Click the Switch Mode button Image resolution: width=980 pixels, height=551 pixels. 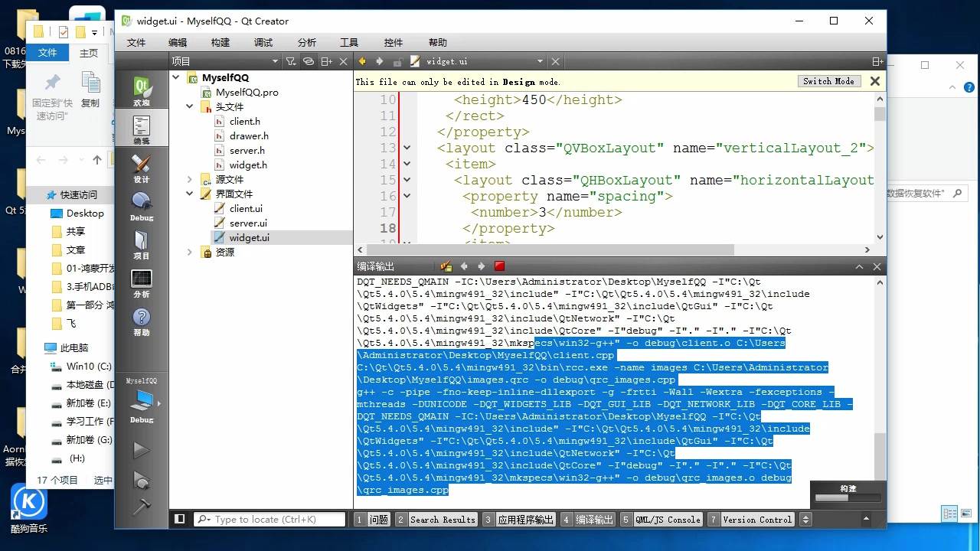828,81
